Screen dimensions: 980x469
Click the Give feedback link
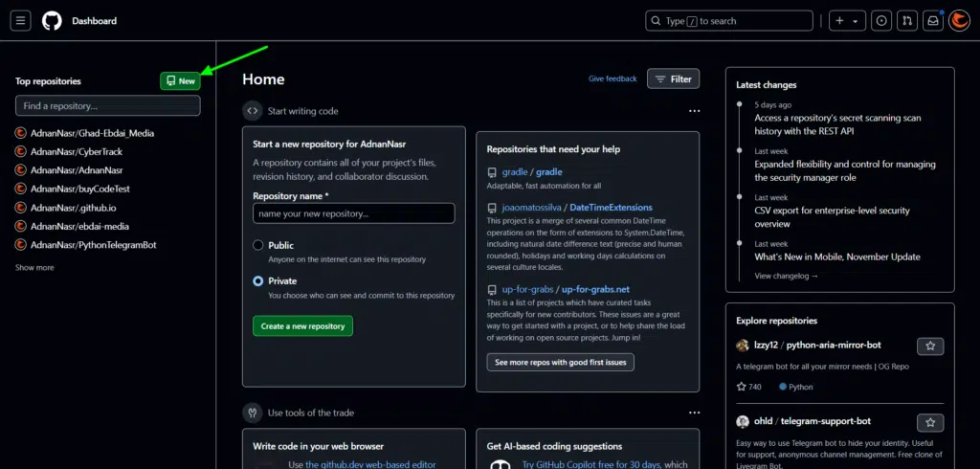point(612,78)
